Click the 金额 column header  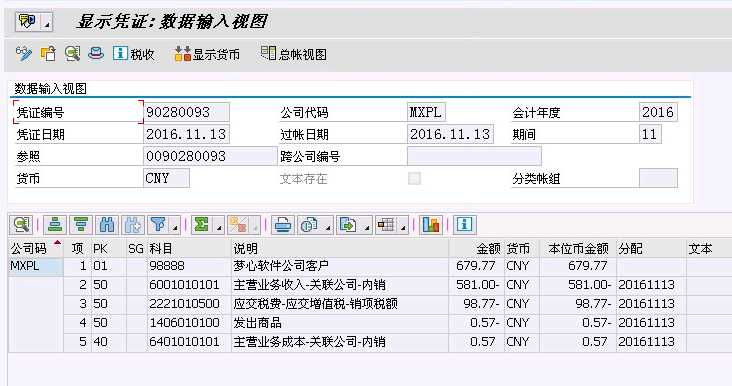coord(476,248)
